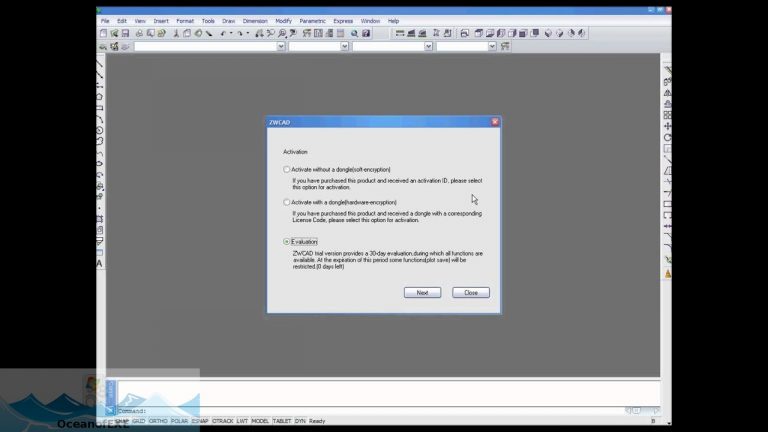The height and width of the screenshot is (432, 768).
Task: Click the Move tool in the Modify toolbar
Action: point(667,126)
